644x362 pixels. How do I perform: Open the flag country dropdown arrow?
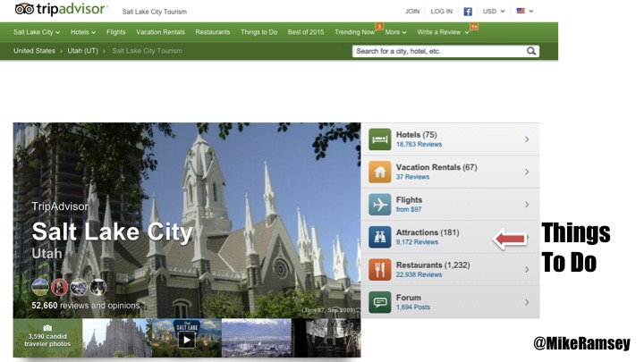(x=531, y=12)
